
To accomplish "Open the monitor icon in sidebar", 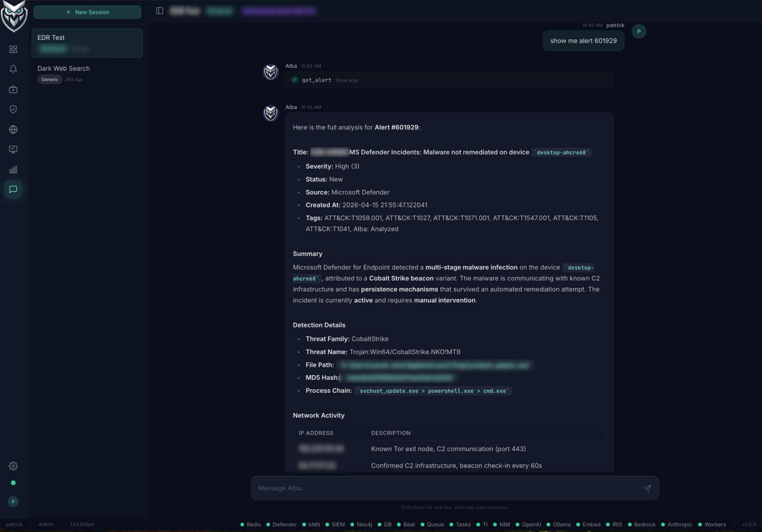I will [13, 149].
